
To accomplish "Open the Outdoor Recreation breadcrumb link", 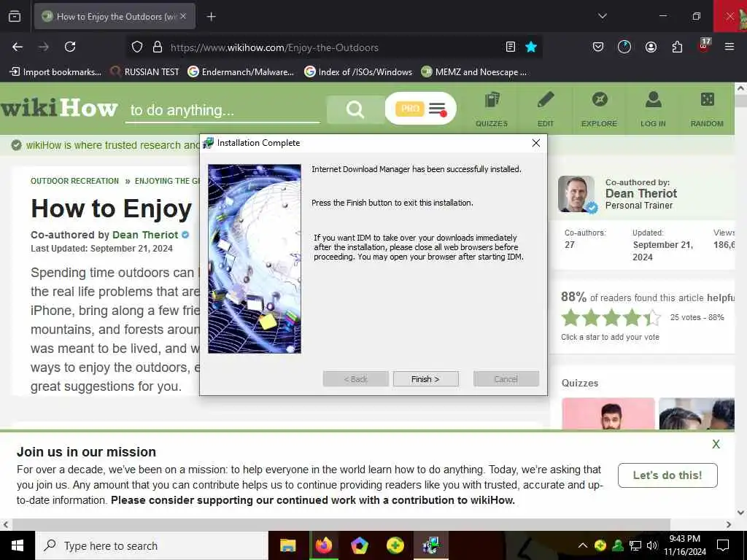I will [x=75, y=181].
